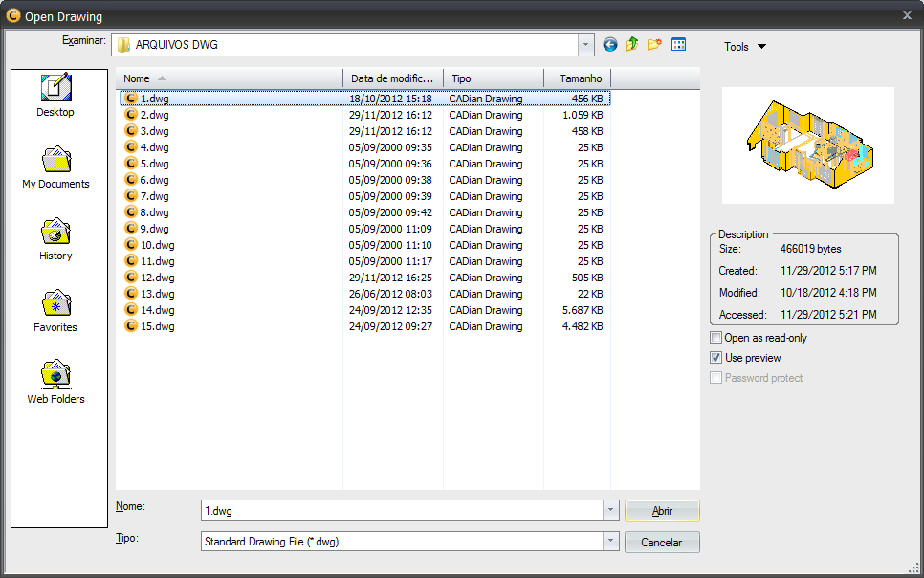Click the 22 KB size cell

(x=590, y=294)
